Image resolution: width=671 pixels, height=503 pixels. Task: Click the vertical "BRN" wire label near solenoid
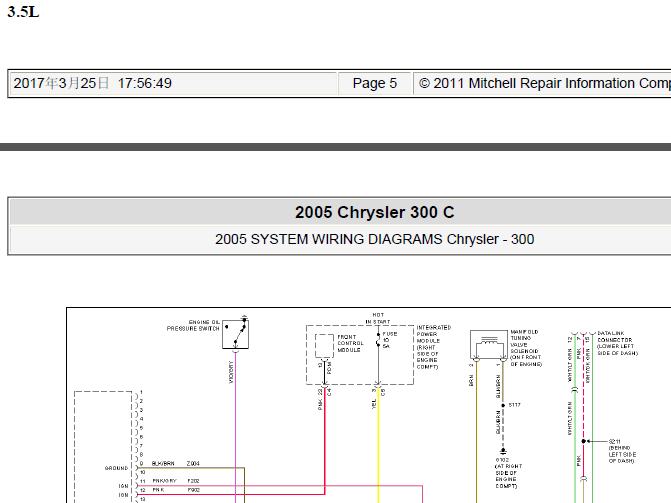click(x=471, y=381)
